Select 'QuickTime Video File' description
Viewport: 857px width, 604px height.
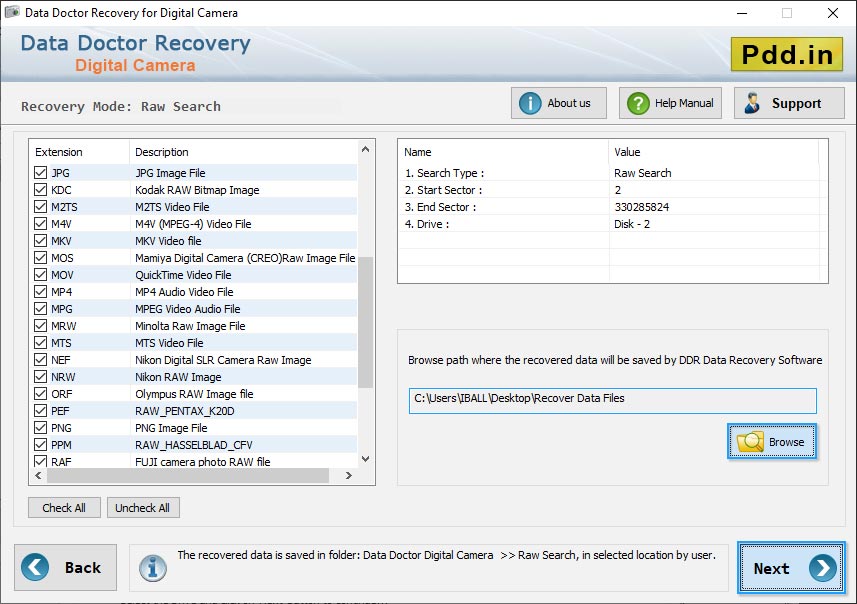coord(183,274)
